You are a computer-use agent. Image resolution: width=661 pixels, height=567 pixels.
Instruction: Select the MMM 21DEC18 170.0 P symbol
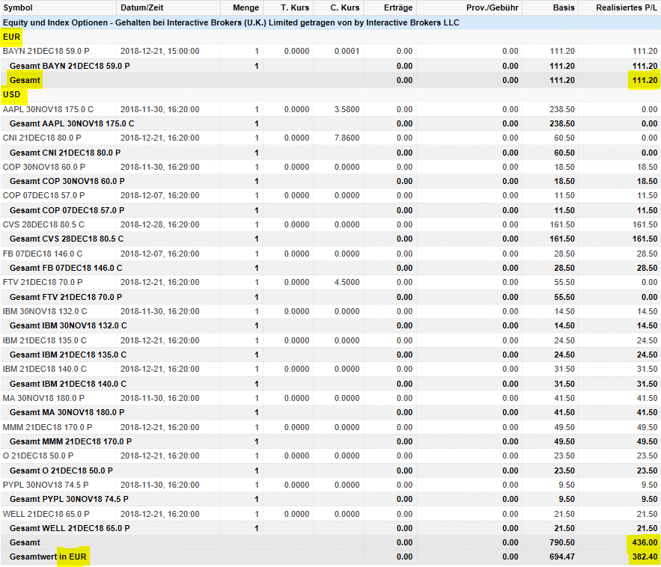(47, 427)
